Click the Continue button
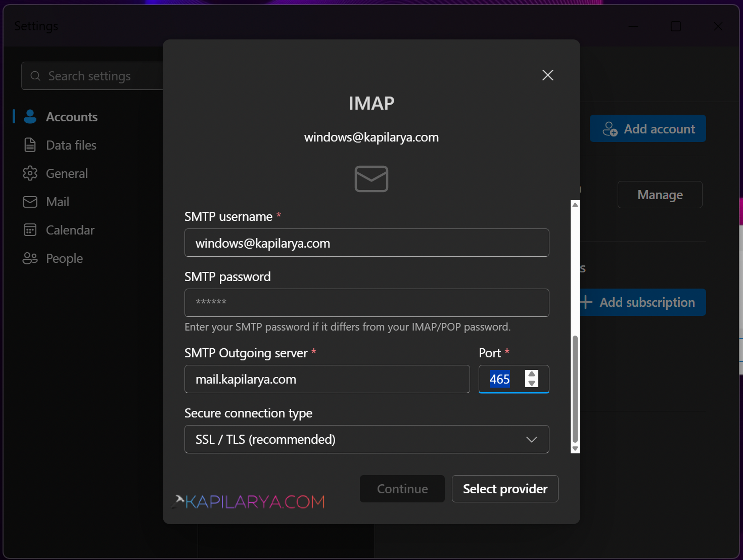Viewport: 743px width, 560px height. tap(402, 489)
